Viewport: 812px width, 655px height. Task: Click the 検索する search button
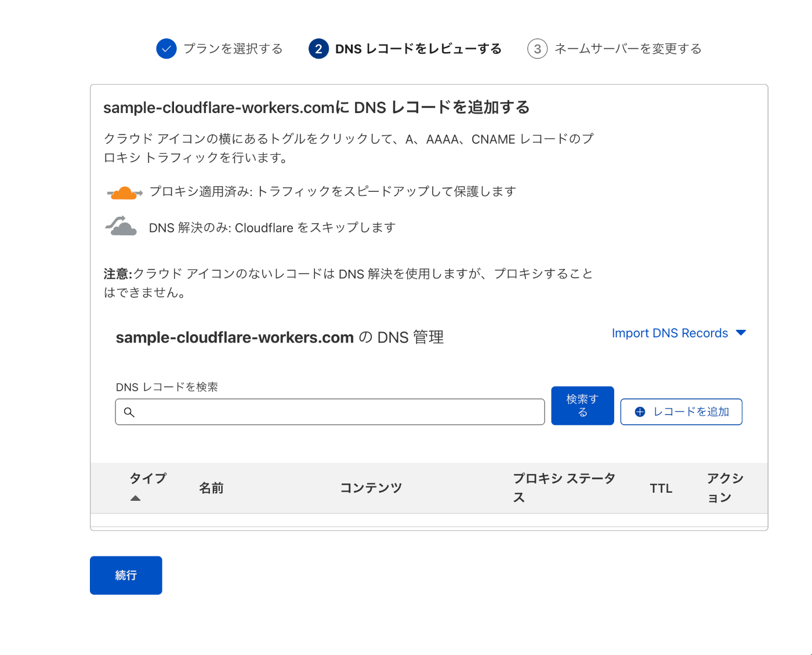pos(582,405)
